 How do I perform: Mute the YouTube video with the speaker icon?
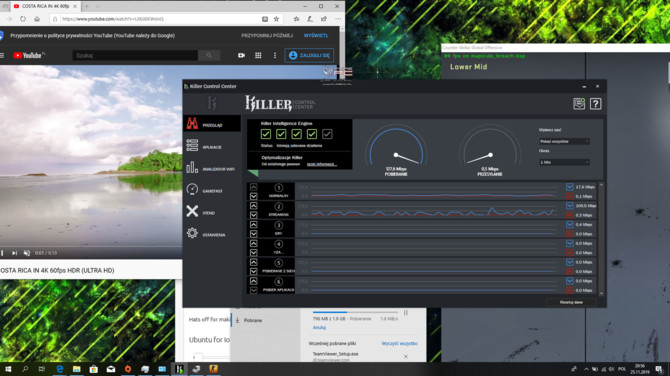26,253
